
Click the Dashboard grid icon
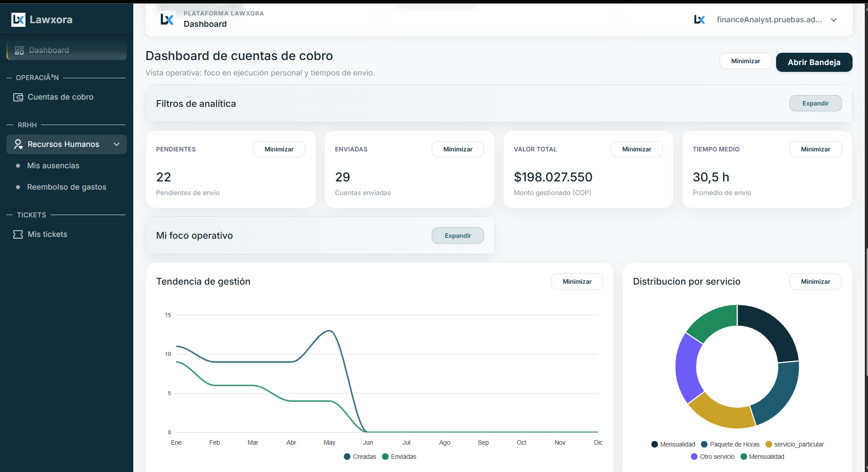[19, 50]
